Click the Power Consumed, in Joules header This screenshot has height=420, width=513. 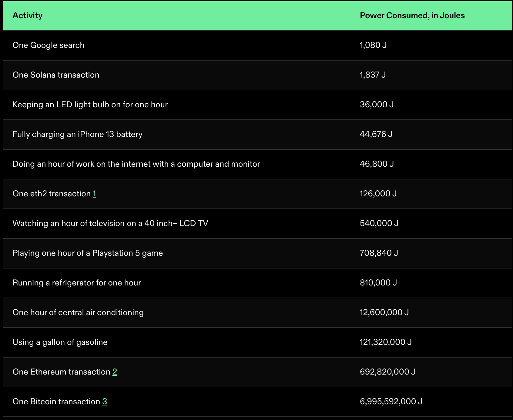tap(412, 15)
